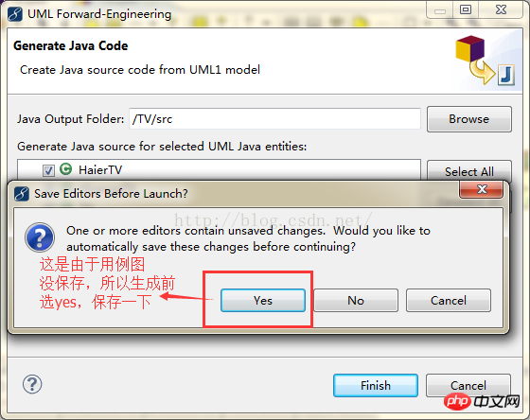Viewport: 530px width, 420px height.
Task: Focus the Java Output Folder field
Action: coord(274,119)
